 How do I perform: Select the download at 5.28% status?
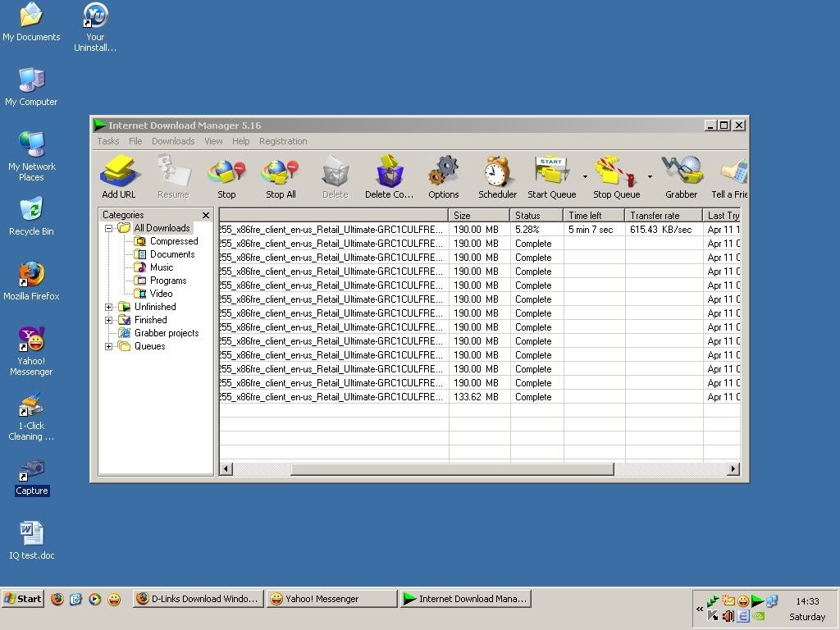click(x=479, y=230)
